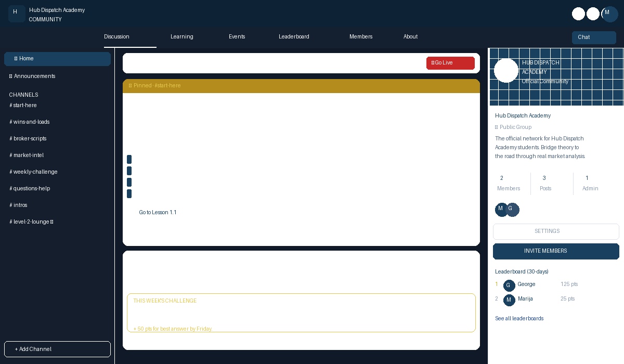Add a new channel
Viewport: 624px width, 364px height.
tap(57, 349)
